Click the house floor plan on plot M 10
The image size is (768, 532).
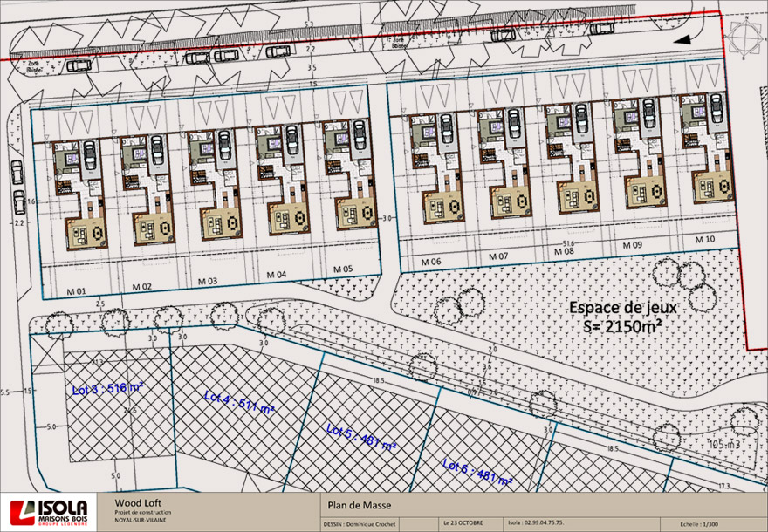point(707,148)
